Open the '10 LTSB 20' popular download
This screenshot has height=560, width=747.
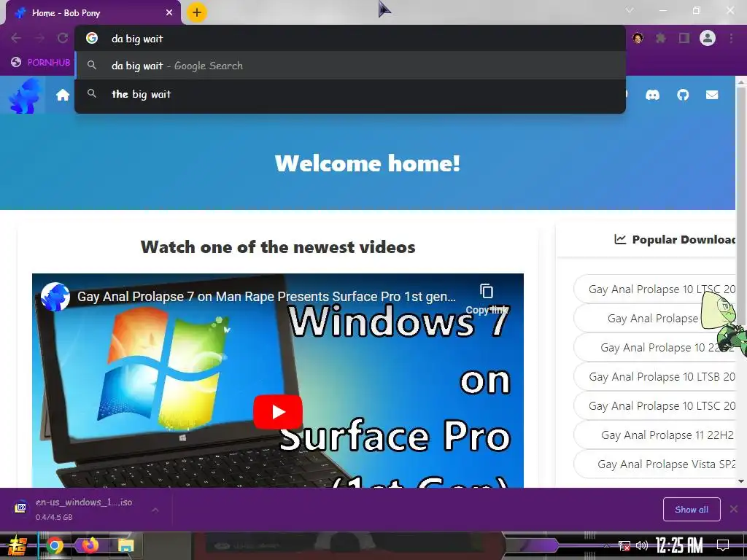655,377
